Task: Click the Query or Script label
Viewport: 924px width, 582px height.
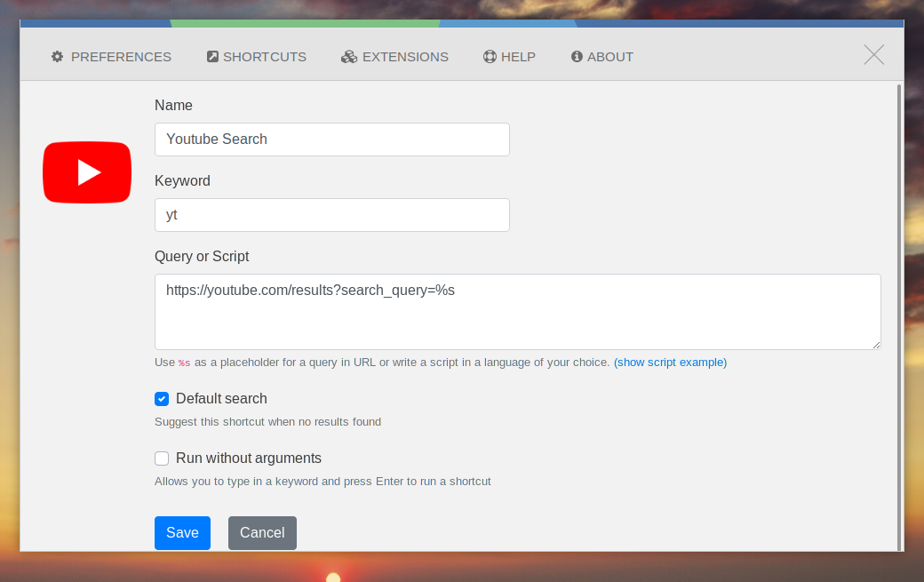Action: [202, 256]
